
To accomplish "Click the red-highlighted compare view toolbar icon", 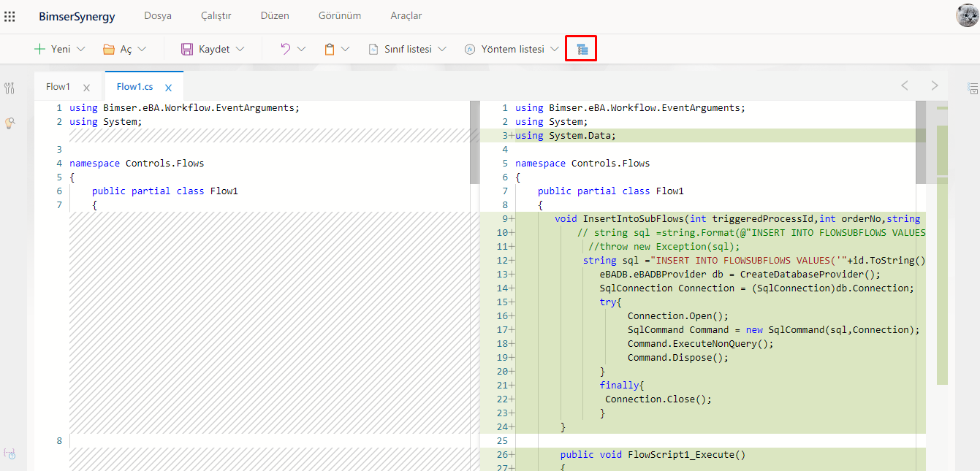I will click(582, 49).
